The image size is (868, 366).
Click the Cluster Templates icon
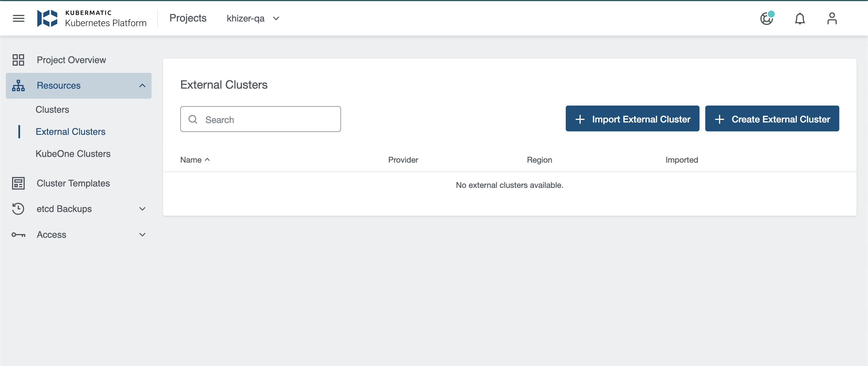pyautogui.click(x=18, y=183)
